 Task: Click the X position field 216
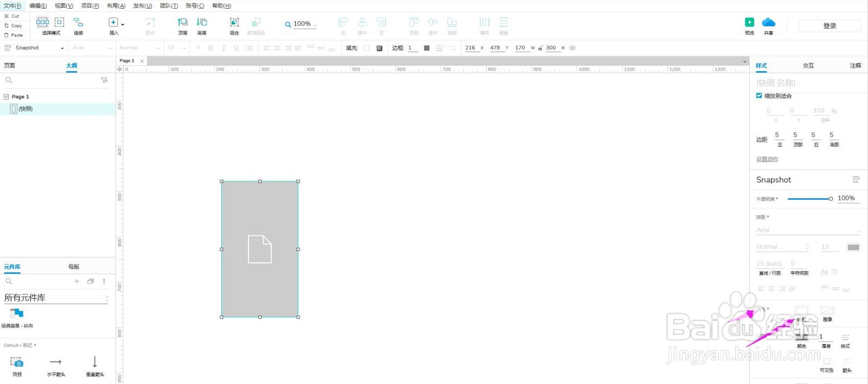470,48
